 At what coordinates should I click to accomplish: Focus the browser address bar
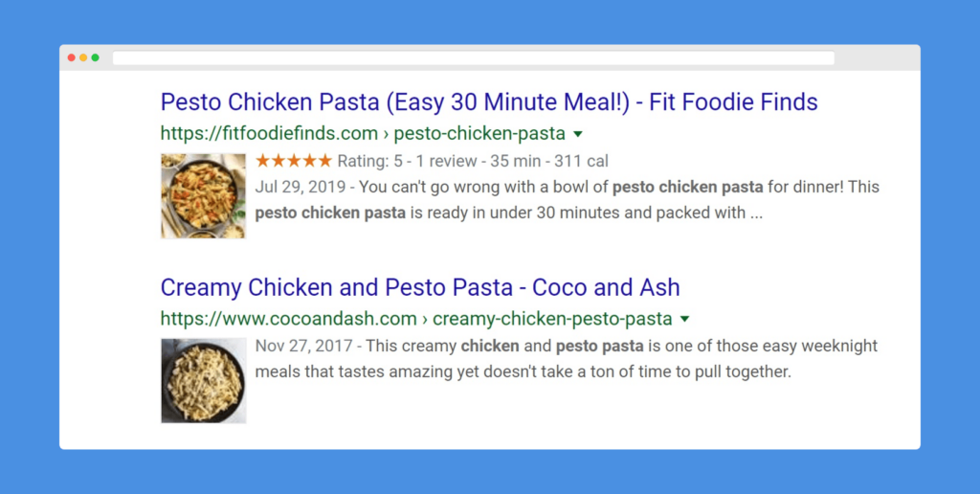(473, 58)
